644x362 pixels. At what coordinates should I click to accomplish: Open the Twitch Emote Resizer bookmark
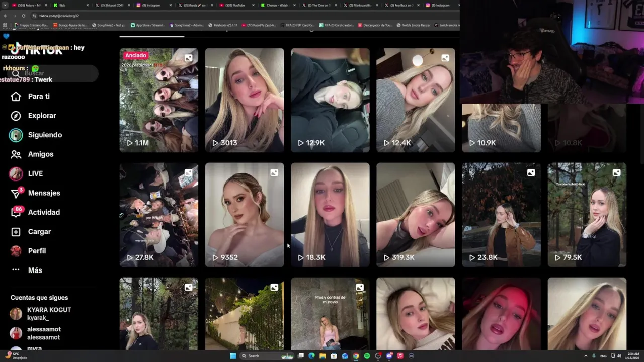tap(413, 25)
